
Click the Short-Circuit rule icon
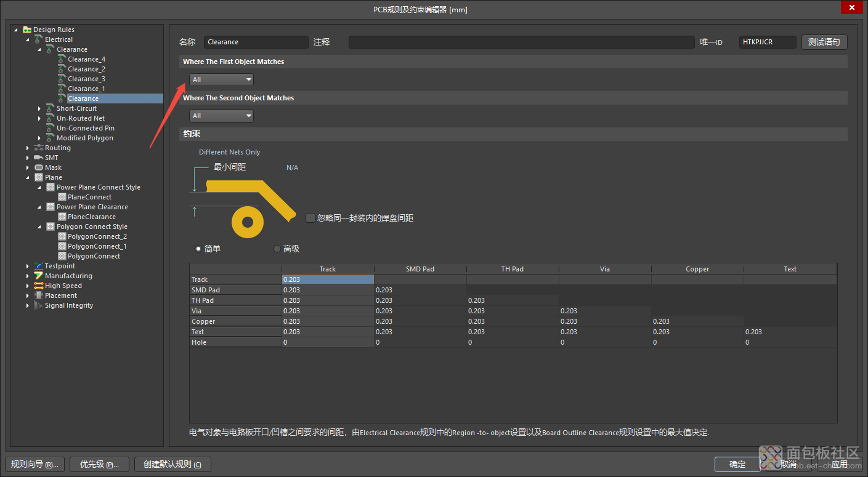click(51, 108)
